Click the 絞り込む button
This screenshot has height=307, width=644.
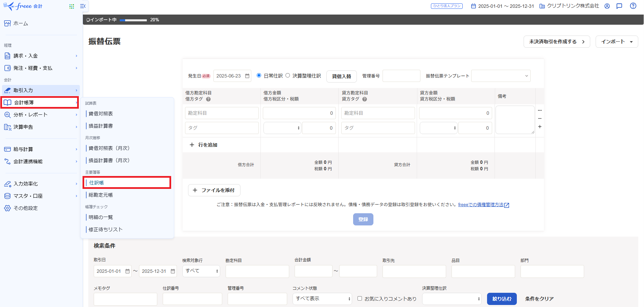(502, 299)
